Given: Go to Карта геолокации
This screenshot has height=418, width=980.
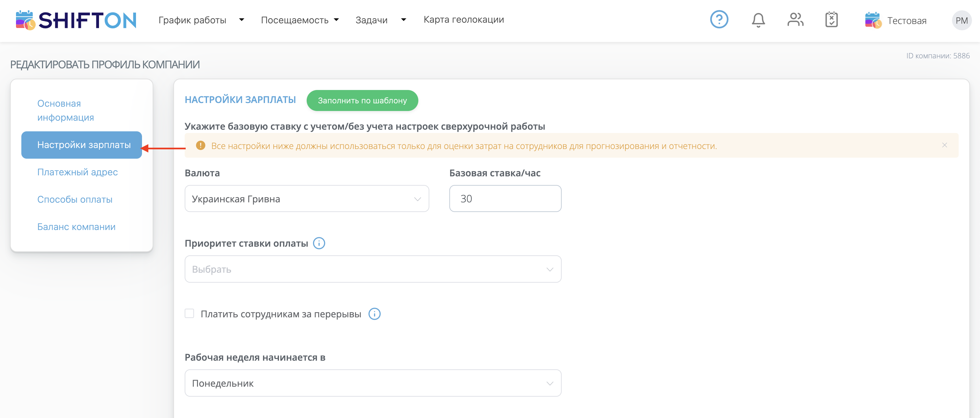Looking at the screenshot, I should [x=464, y=20].
